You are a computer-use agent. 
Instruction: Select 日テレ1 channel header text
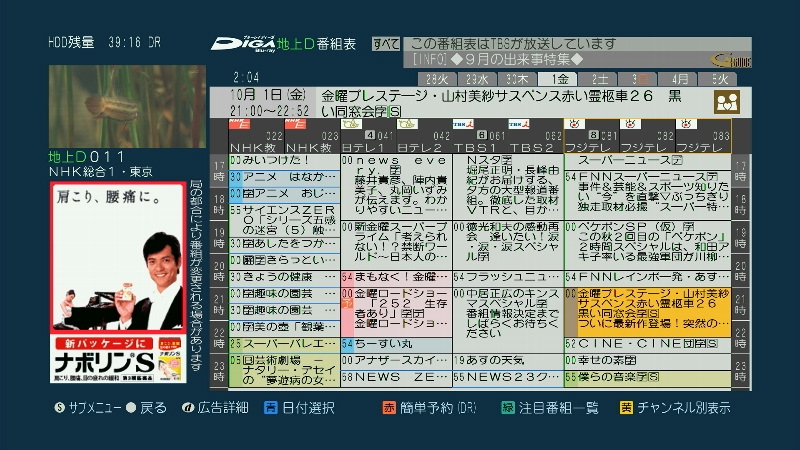pos(362,147)
